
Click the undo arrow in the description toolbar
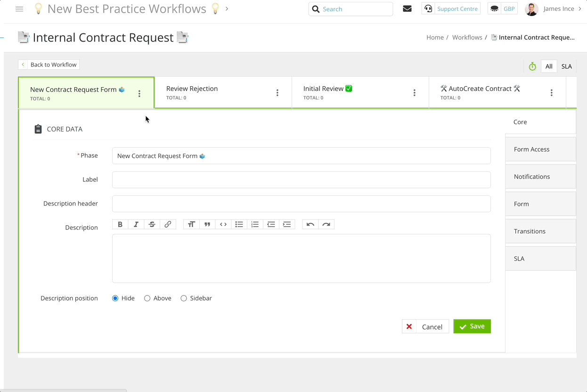coord(310,224)
